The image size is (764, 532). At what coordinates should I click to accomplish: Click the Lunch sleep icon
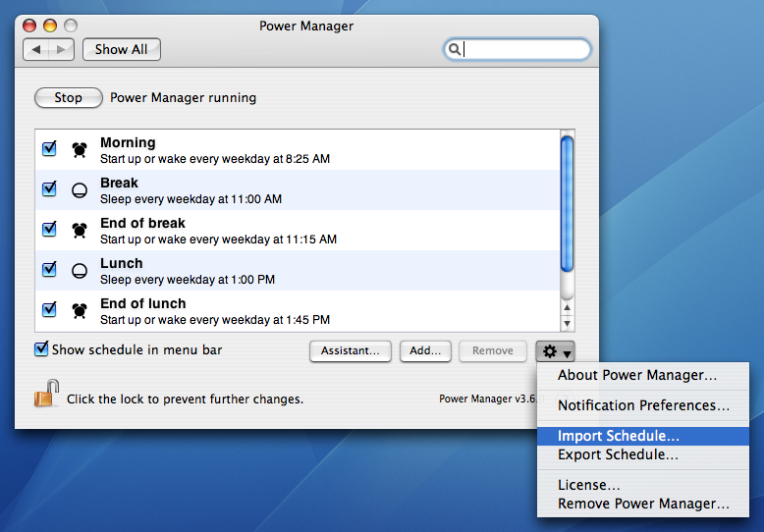tap(80, 270)
